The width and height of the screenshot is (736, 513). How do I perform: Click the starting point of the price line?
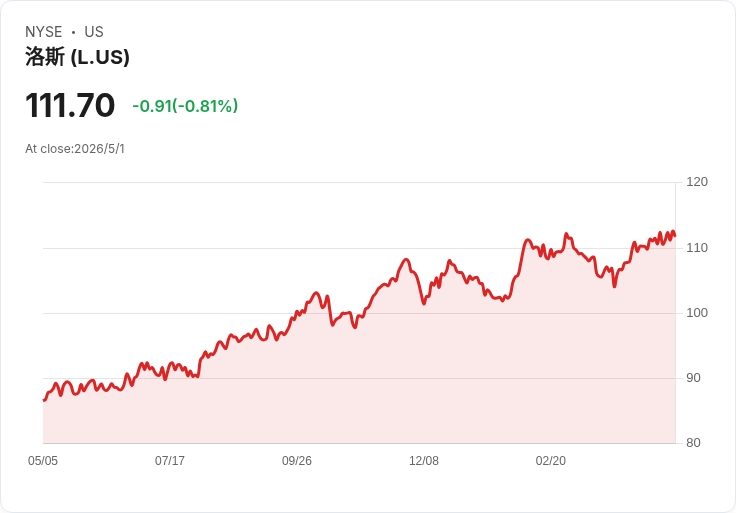[x=44, y=400]
